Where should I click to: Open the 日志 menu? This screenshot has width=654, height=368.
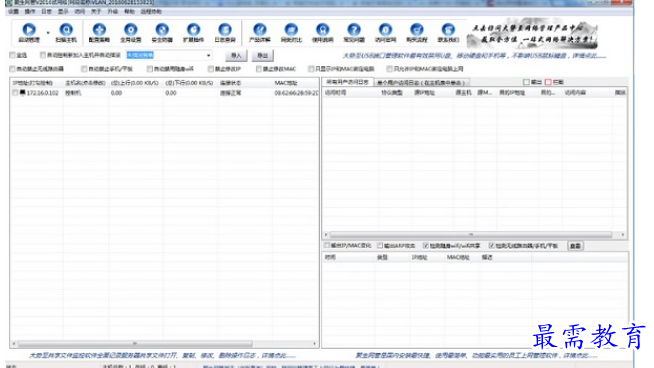point(46,12)
